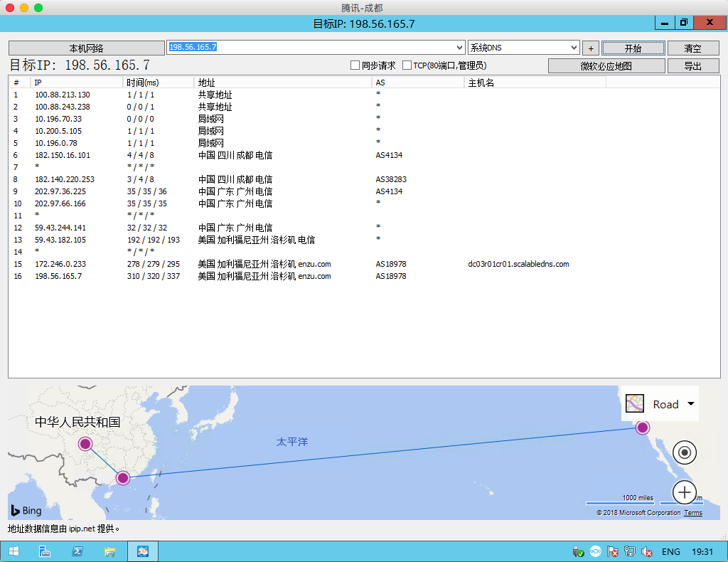Open the Action Center flag icon
Viewport: 728px width, 562px height.
[x=612, y=552]
